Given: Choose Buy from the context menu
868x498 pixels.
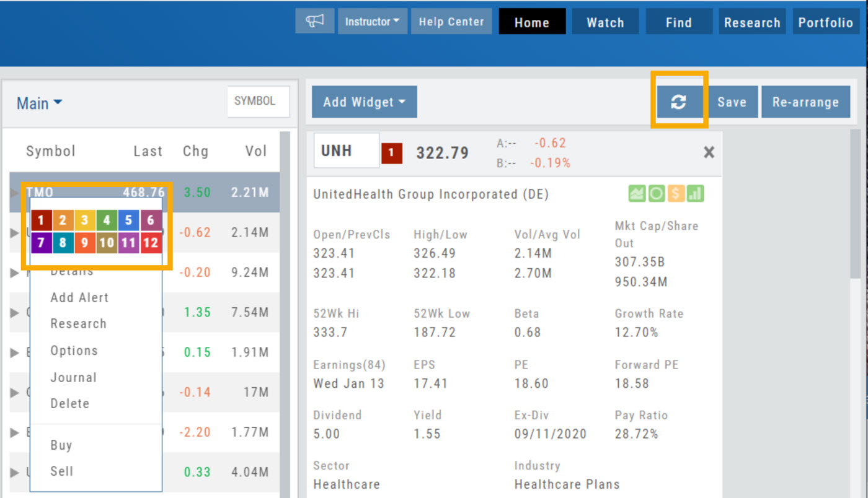Looking at the screenshot, I should 61,445.
